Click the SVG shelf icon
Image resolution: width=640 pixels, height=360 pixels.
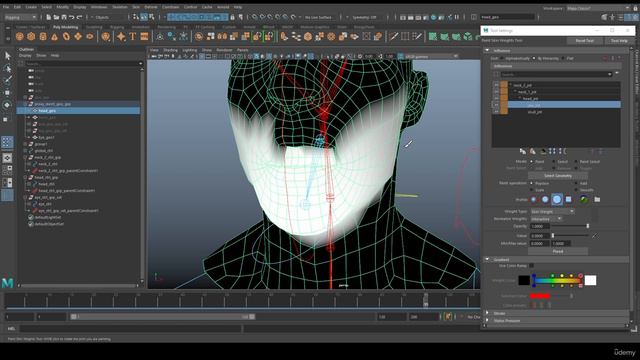pos(144,37)
